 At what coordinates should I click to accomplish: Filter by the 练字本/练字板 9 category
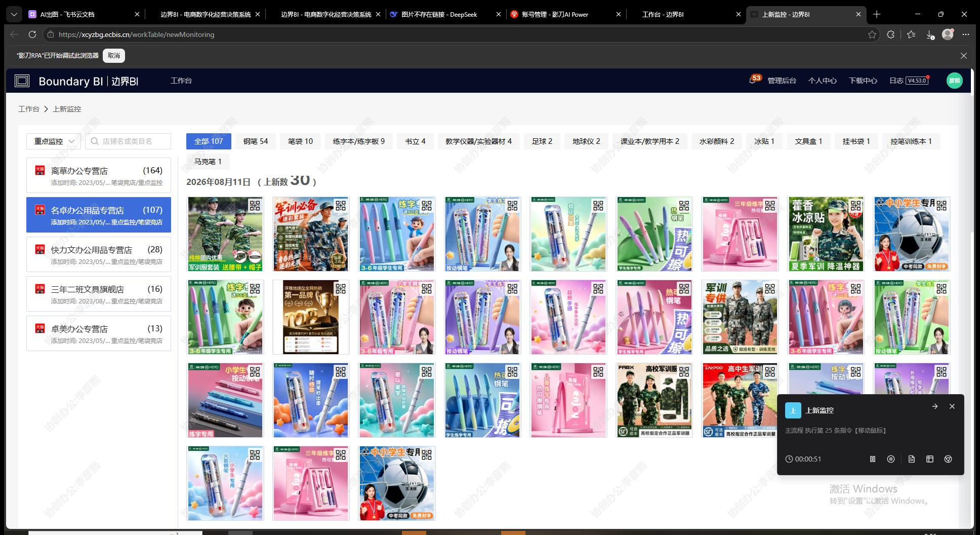pos(359,141)
